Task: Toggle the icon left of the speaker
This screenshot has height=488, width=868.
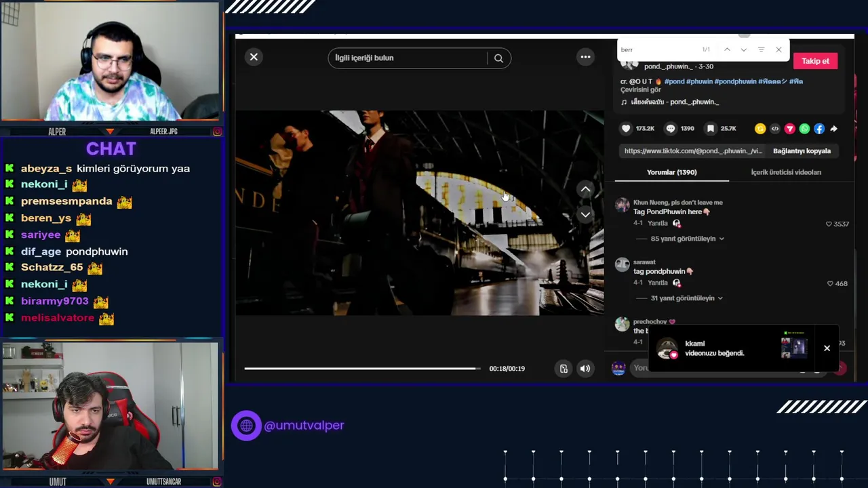Action: pos(564,369)
